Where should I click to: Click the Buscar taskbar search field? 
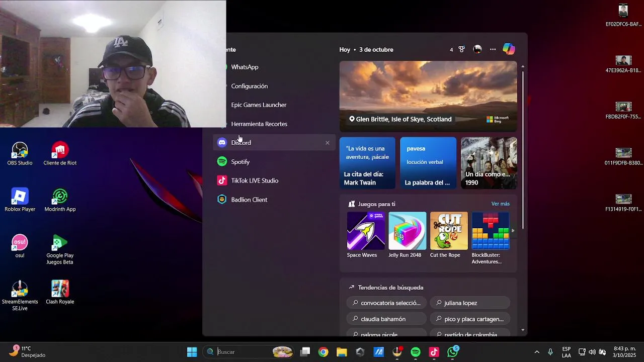point(249,352)
